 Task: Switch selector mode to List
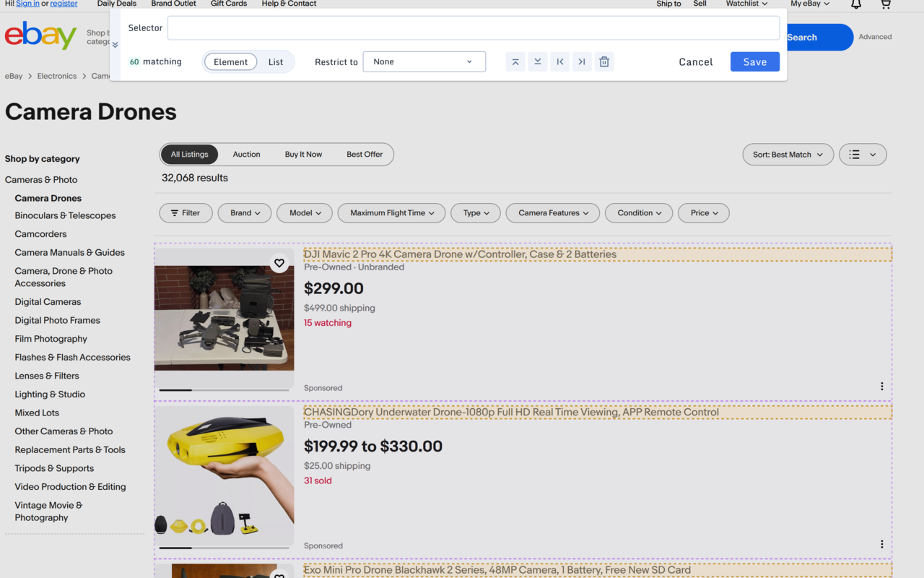click(276, 62)
